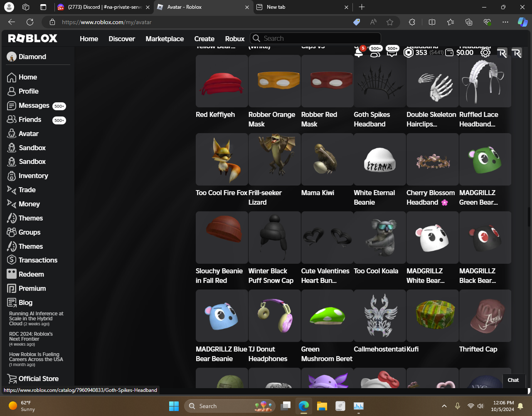Open the Collections icon in Edge toolbar
Image resolution: width=532 pixels, height=416 pixels.
[x=469, y=22]
